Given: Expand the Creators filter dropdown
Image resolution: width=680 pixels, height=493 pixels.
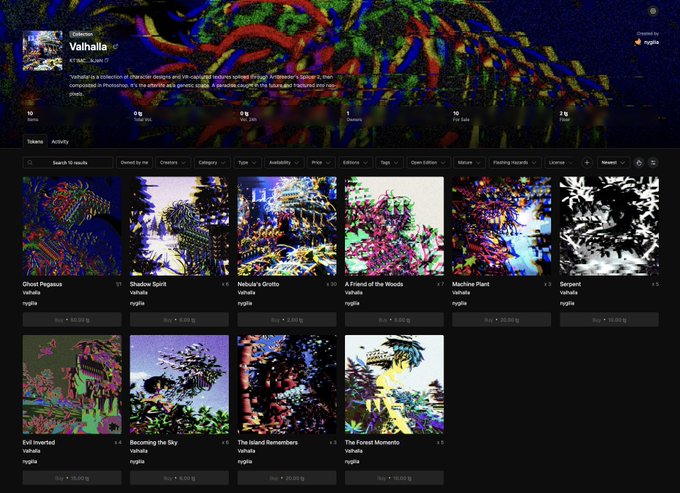Looking at the screenshot, I should [x=173, y=163].
